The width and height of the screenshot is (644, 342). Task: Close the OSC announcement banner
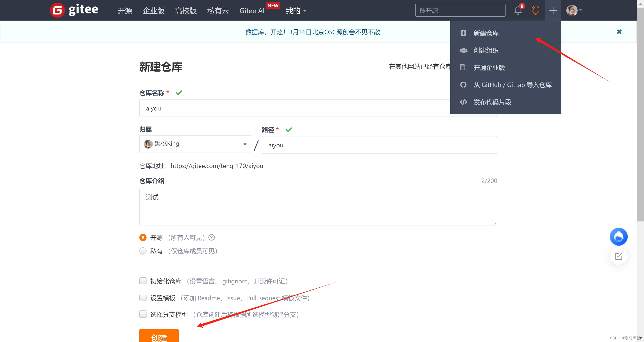point(619,32)
